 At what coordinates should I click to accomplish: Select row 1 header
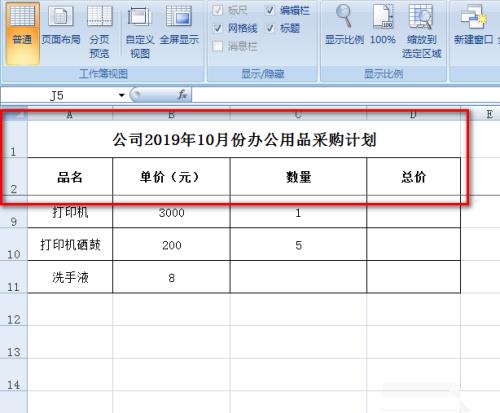[14, 139]
